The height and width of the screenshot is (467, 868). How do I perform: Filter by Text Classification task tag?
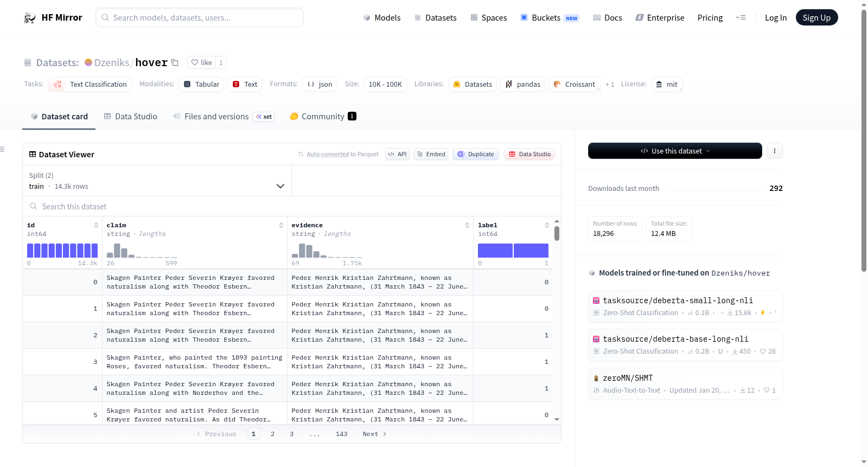90,84
